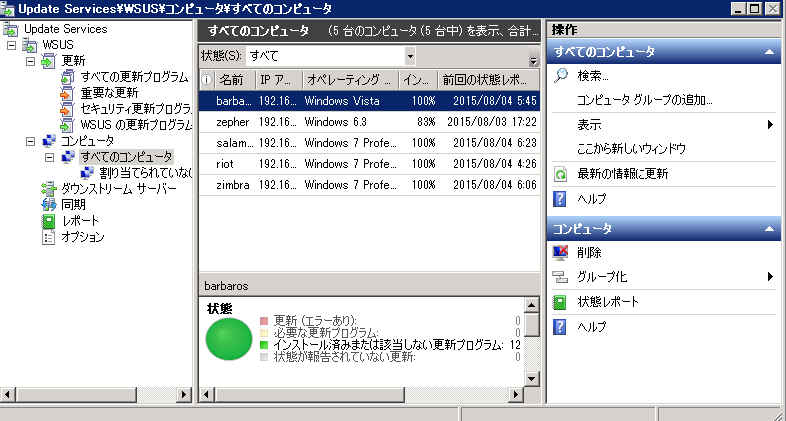Click the ダウンストリーム サーバー icon
The width and height of the screenshot is (786, 421).
point(49,189)
